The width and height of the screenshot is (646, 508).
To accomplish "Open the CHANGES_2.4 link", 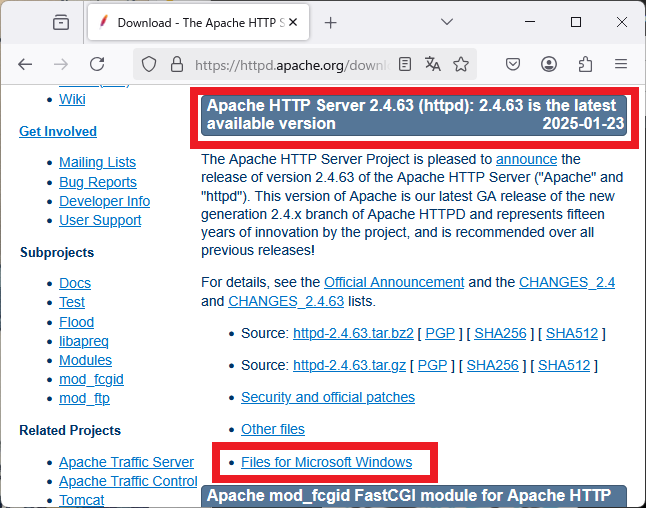I will [567, 282].
